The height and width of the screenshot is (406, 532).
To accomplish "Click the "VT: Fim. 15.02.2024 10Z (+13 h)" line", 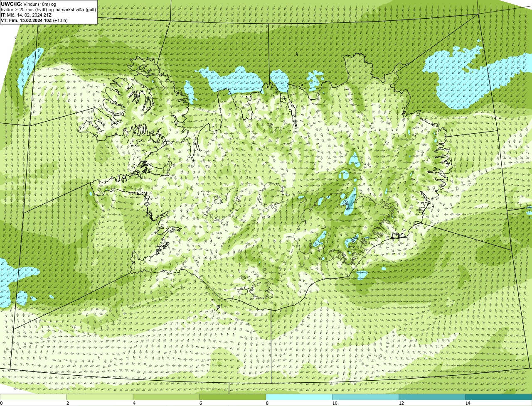I will tap(34, 20).
